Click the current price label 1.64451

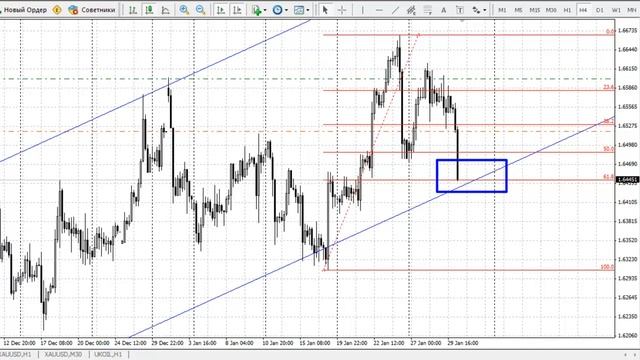(x=628, y=180)
